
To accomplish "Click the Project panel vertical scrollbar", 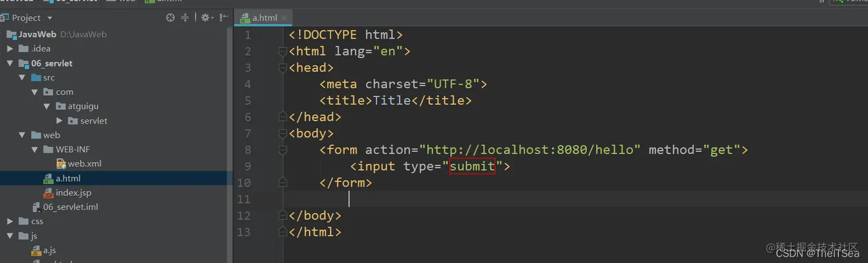I will click(231, 144).
